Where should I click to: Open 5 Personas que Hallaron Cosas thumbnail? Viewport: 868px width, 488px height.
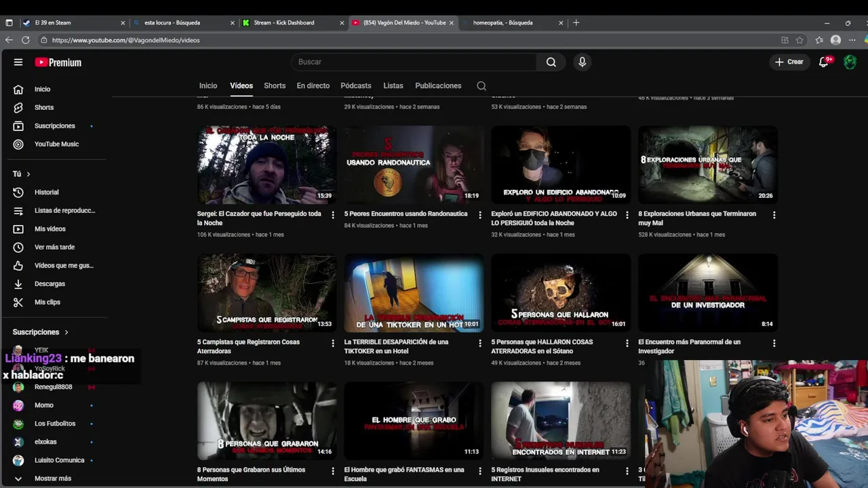(x=561, y=293)
